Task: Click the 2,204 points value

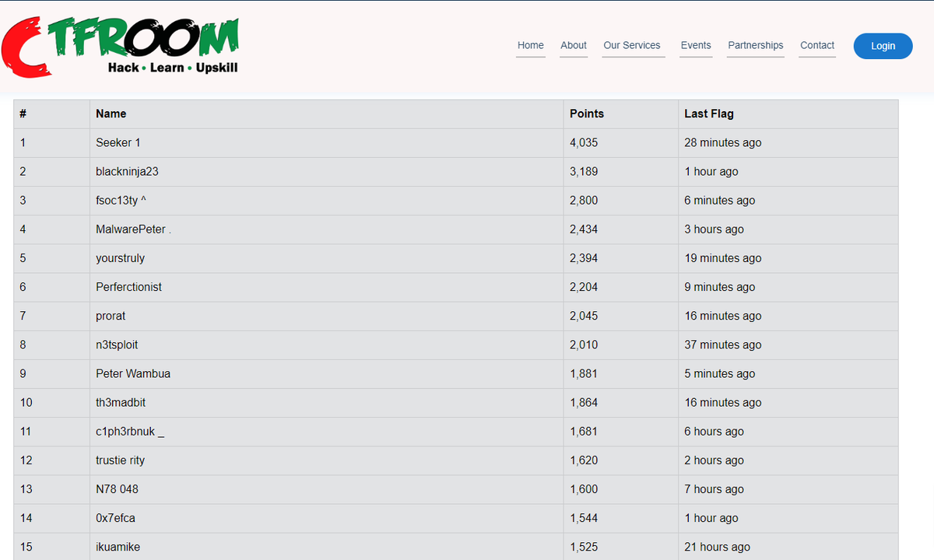Action: click(x=584, y=287)
